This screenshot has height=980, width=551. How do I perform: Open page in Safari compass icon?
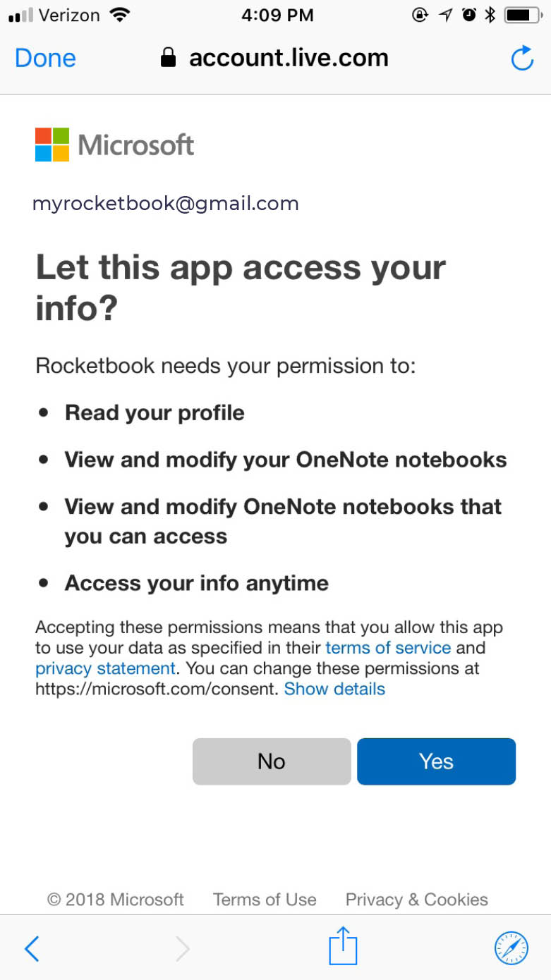click(511, 948)
